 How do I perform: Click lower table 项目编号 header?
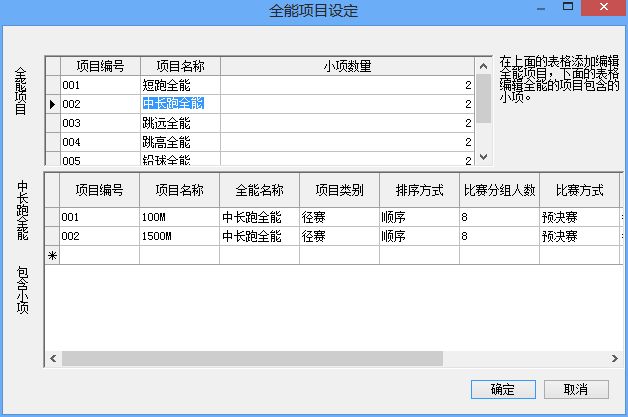coord(99,190)
